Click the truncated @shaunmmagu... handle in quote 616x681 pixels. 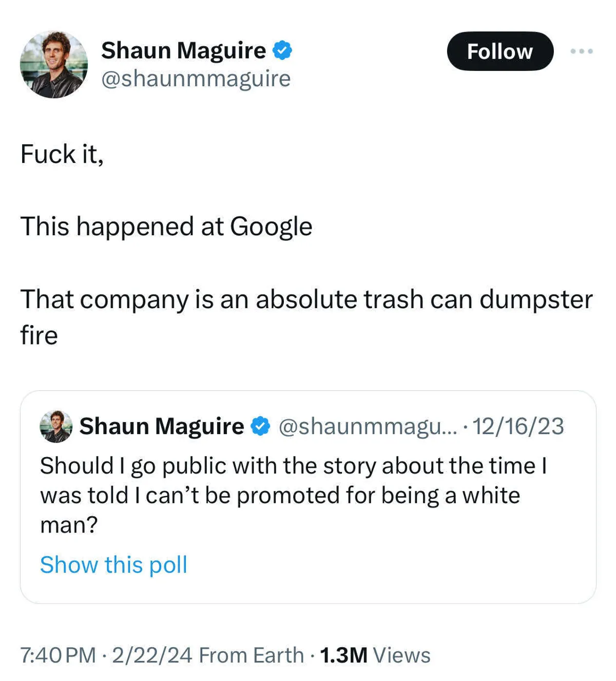point(367,426)
